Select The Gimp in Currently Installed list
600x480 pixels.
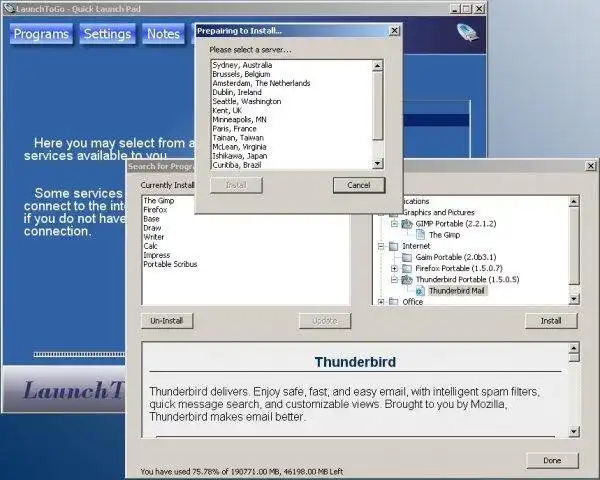[x=159, y=201]
